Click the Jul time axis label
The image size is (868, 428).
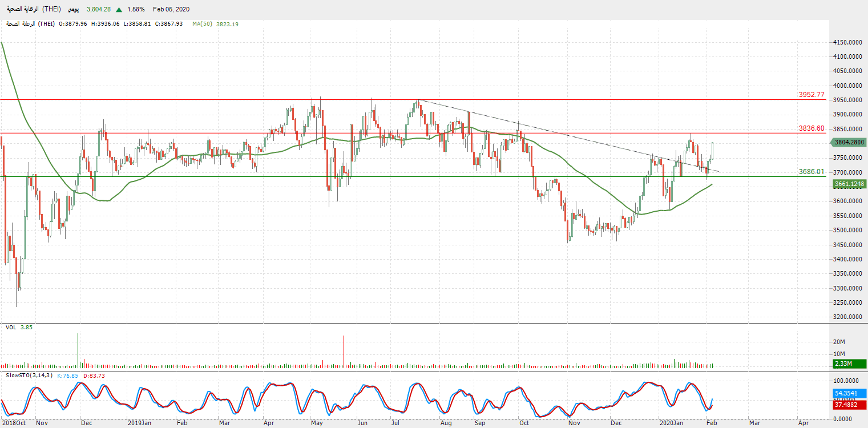click(x=396, y=423)
